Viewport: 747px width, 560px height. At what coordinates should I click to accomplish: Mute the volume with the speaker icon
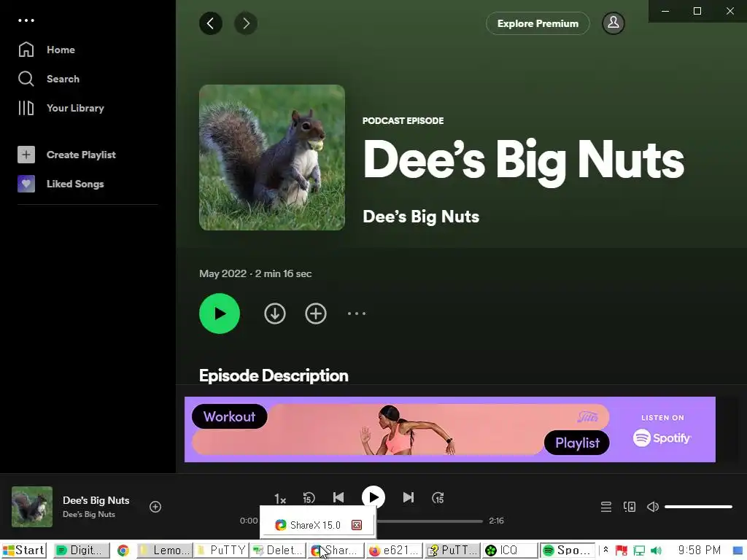(x=653, y=507)
